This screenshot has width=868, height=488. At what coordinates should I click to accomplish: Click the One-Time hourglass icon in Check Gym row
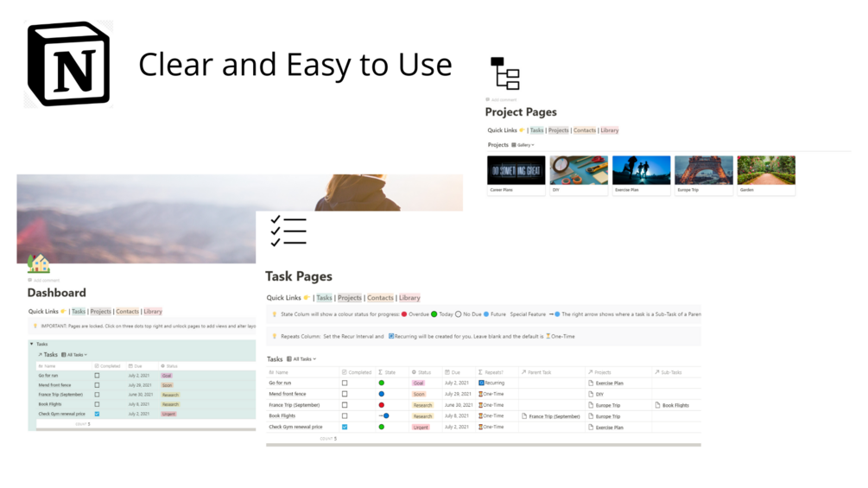[x=480, y=428]
